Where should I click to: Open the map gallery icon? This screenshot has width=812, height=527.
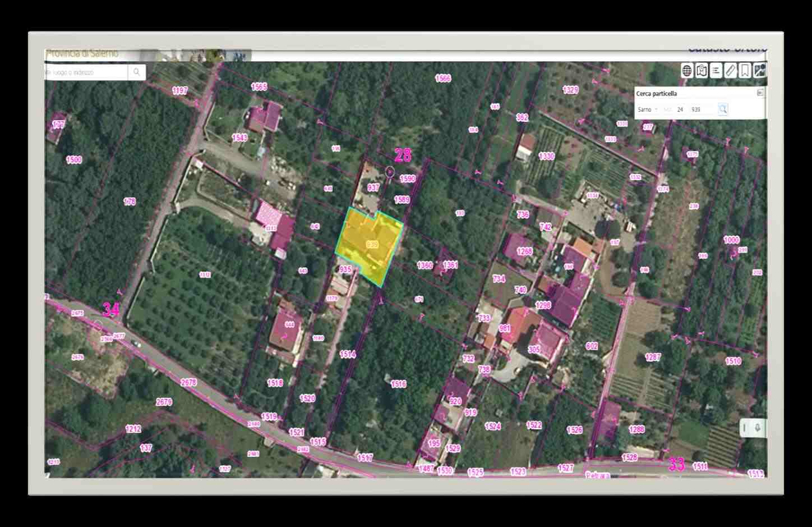point(759,71)
